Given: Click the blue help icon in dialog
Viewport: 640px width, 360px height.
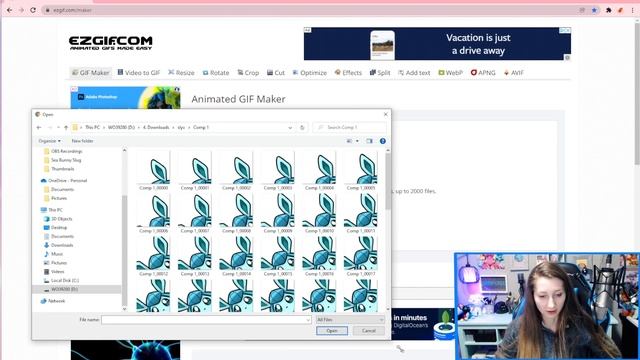Looking at the screenshot, I should pyautogui.click(x=383, y=141).
